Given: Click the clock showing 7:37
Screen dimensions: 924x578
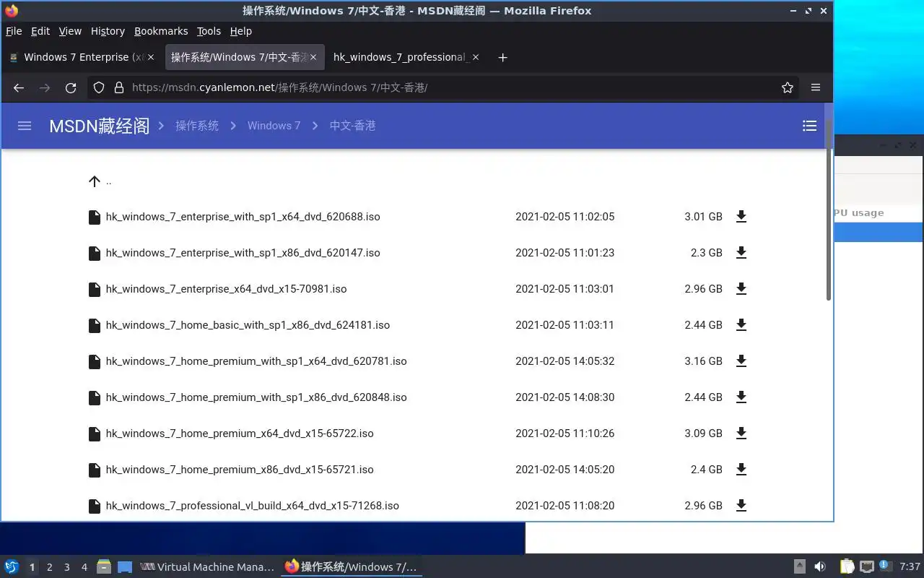Looking at the screenshot, I should (910, 567).
